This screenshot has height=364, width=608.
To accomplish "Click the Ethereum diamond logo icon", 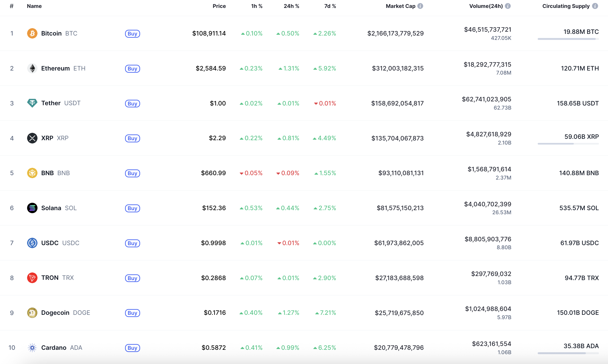I will pyautogui.click(x=32, y=68).
